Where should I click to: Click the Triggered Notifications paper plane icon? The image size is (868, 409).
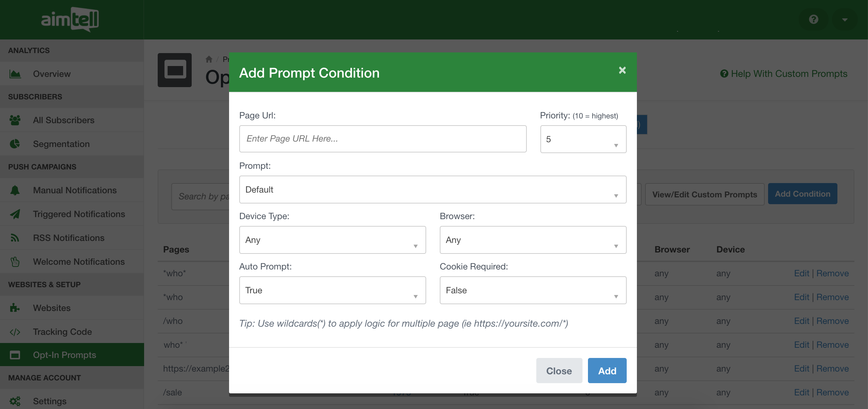pyautogui.click(x=15, y=214)
